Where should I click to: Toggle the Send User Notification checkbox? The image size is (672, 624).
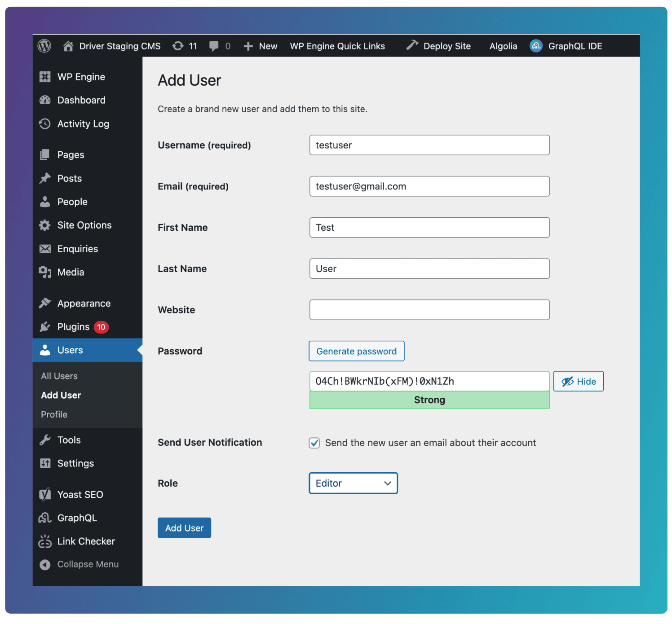(x=314, y=443)
